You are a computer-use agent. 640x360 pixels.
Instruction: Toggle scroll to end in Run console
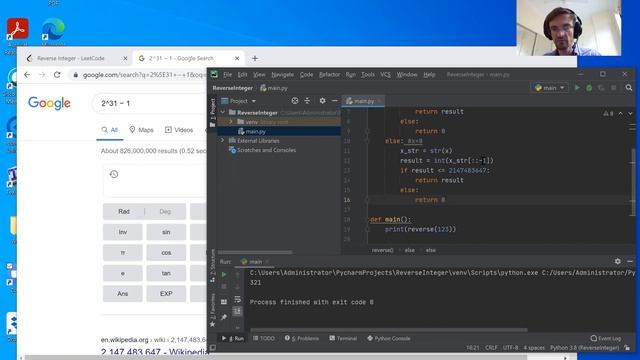pyautogui.click(x=238, y=311)
